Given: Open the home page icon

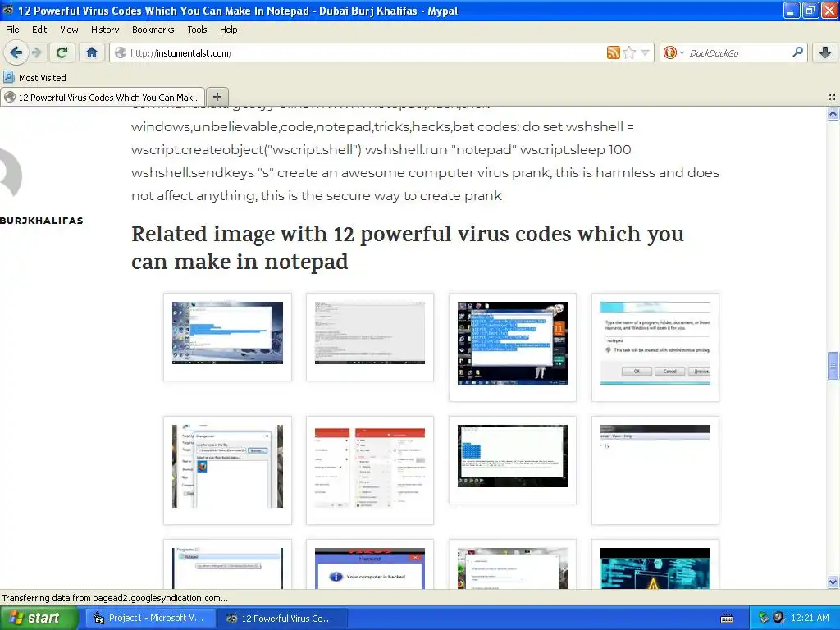Looking at the screenshot, I should 92,52.
